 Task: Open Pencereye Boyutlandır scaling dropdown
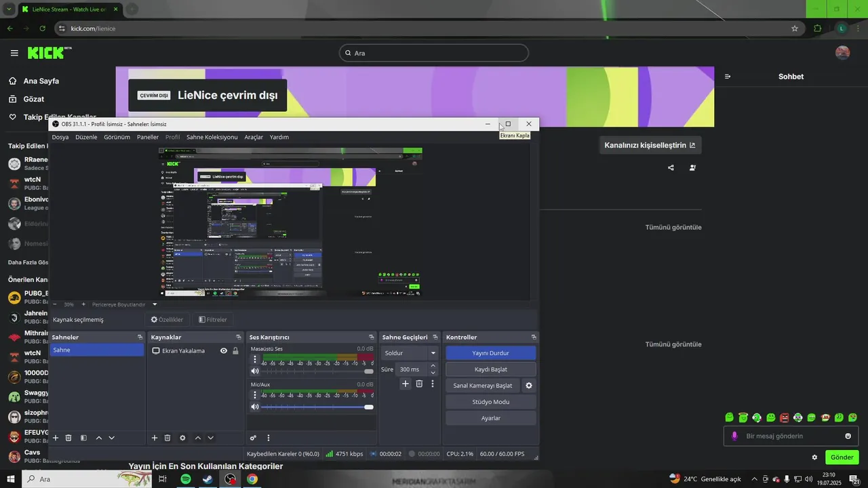click(125, 304)
